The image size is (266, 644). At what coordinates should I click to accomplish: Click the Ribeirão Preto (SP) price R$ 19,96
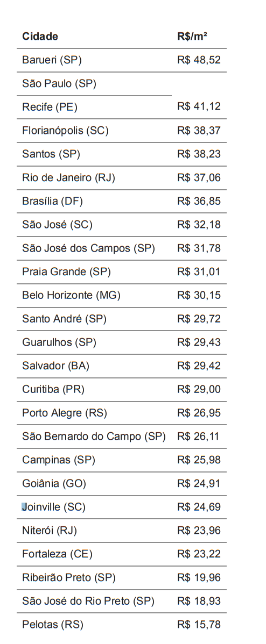click(x=199, y=577)
